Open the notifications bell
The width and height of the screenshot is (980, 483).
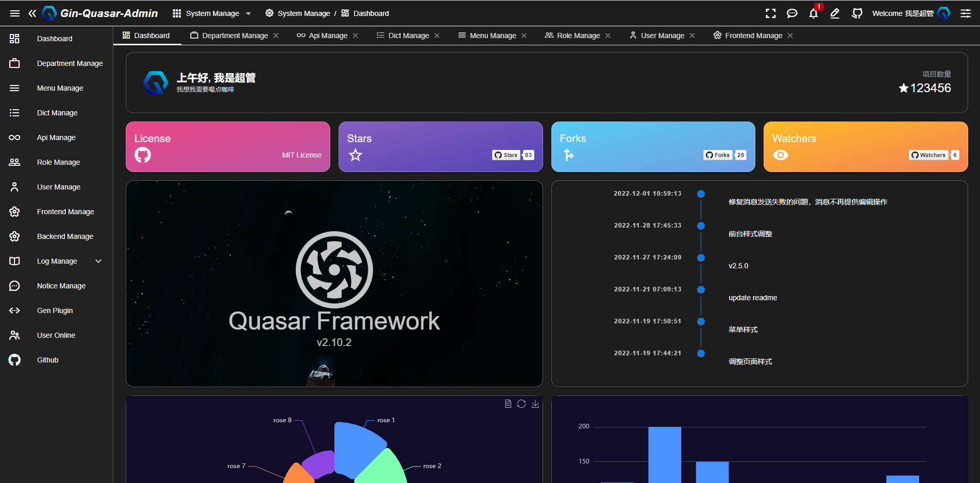(814, 13)
